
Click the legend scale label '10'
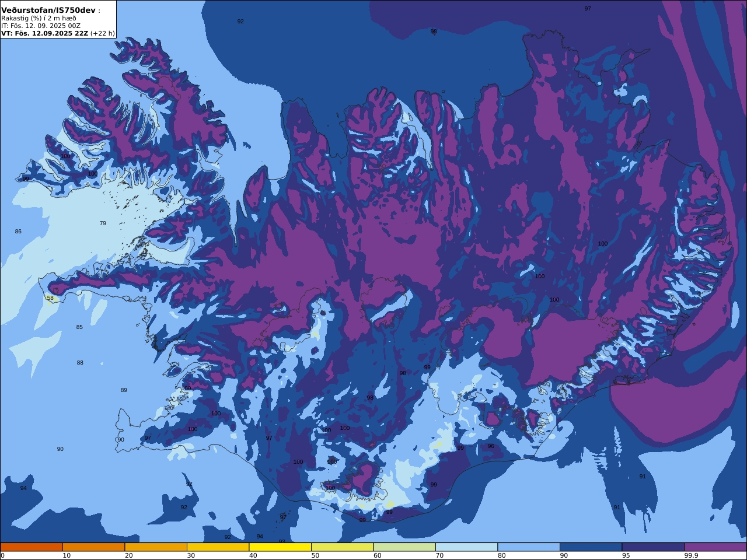pyautogui.click(x=67, y=555)
